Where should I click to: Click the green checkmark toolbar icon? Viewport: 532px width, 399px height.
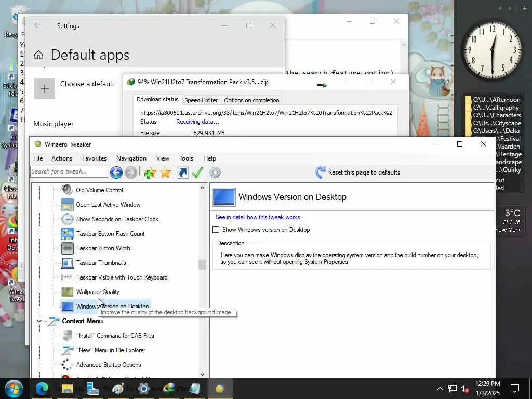pos(197,172)
